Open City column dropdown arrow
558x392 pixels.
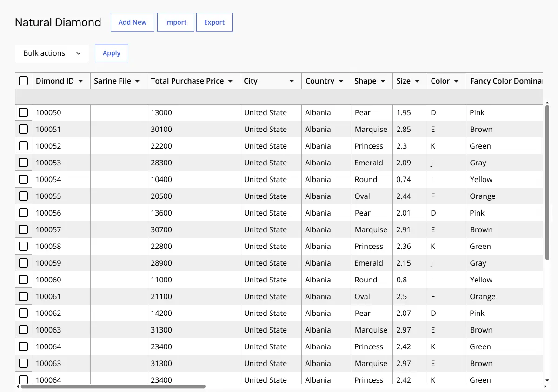pyautogui.click(x=292, y=81)
